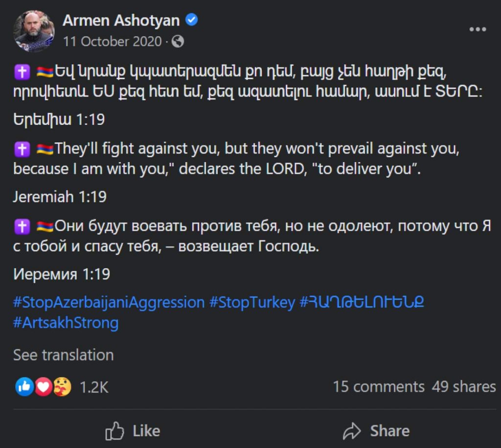
Task: Click See translation
Action: coord(63,355)
